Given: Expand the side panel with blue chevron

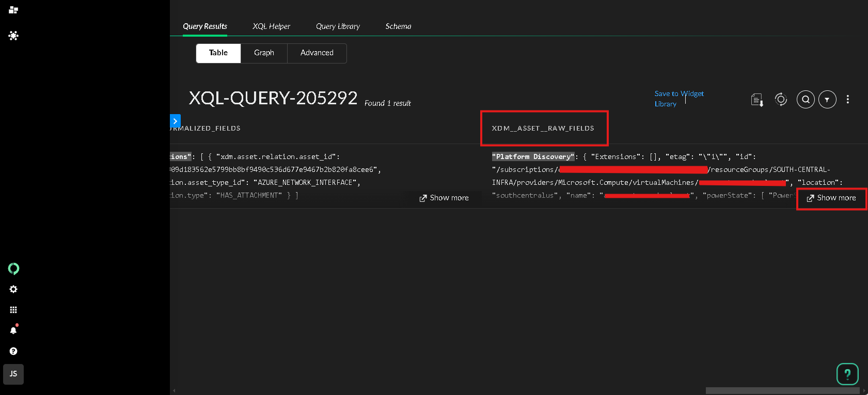Looking at the screenshot, I should pyautogui.click(x=175, y=121).
